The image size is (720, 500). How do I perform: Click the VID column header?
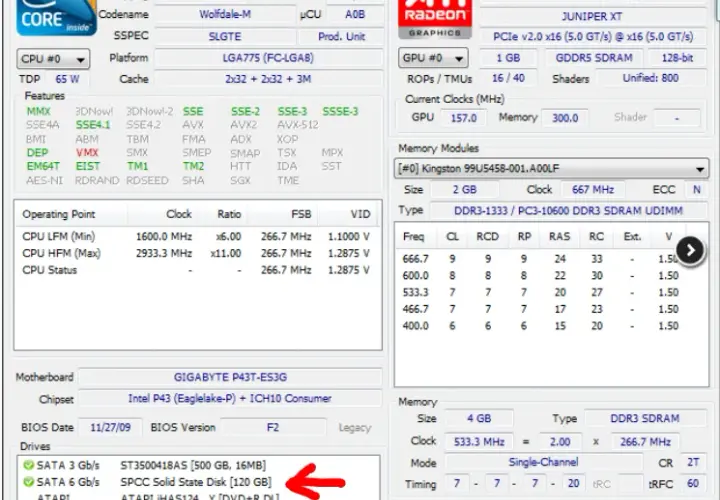349,214
